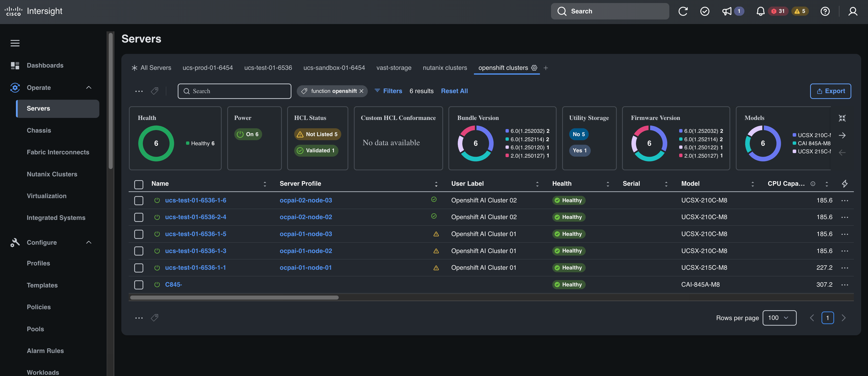Go to next page arrow
This screenshot has width=868, height=376.
click(x=843, y=318)
